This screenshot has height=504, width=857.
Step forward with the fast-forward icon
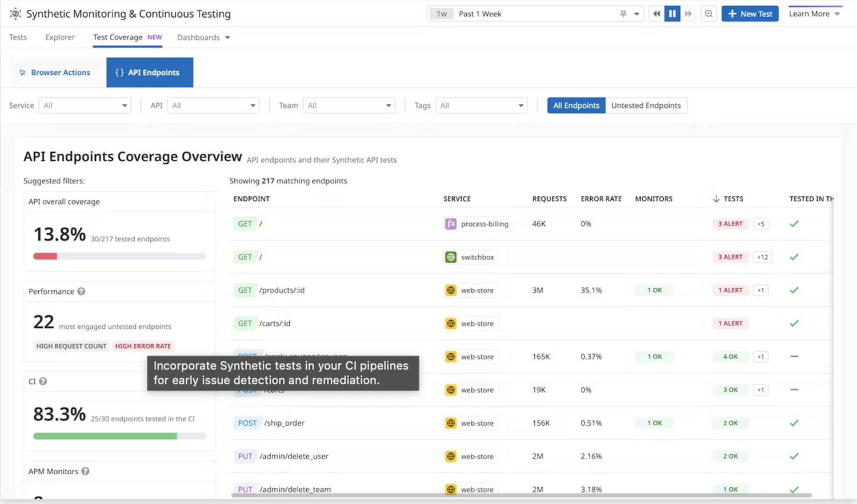[688, 14]
